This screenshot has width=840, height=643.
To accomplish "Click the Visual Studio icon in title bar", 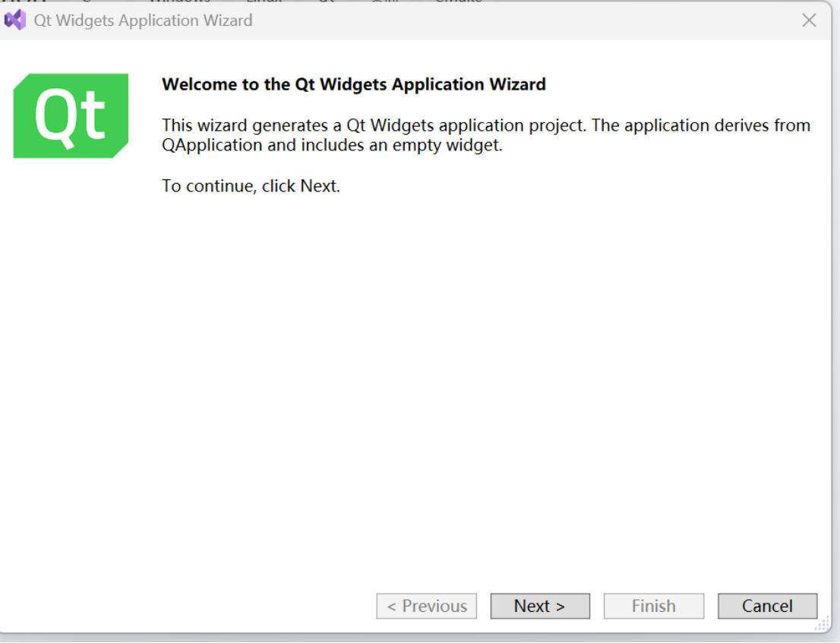I will (x=15, y=21).
